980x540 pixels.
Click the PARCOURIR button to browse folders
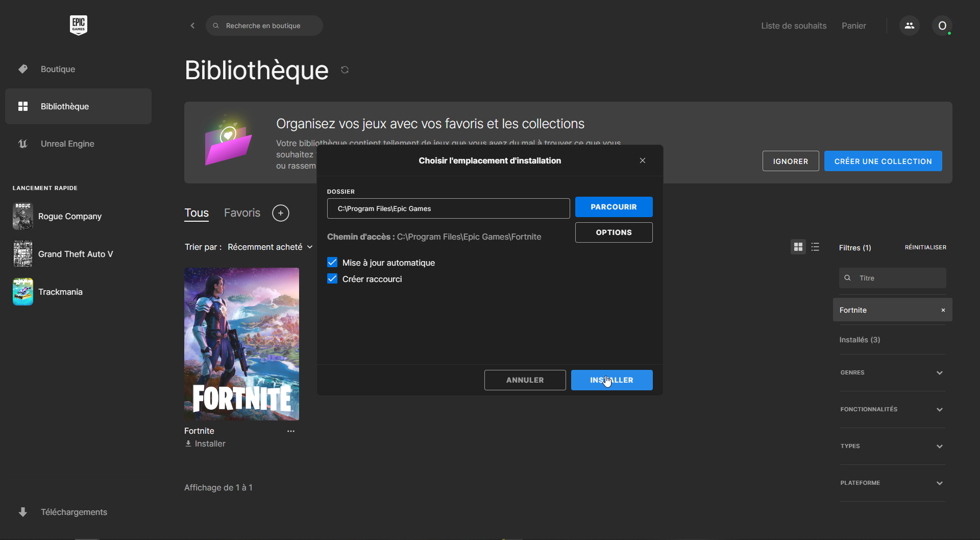[x=614, y=207]
